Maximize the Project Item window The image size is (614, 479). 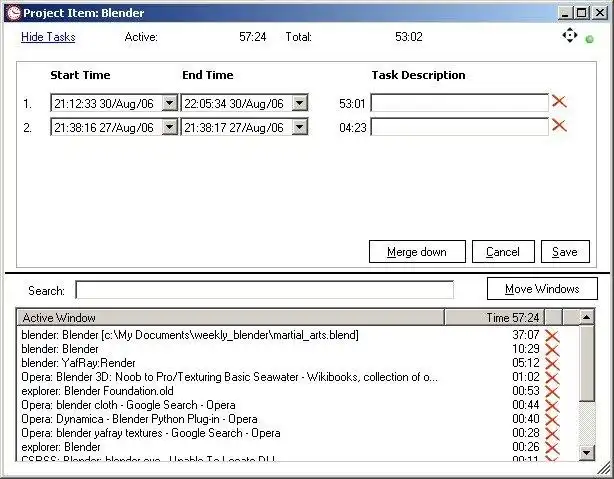coord(581,13)
